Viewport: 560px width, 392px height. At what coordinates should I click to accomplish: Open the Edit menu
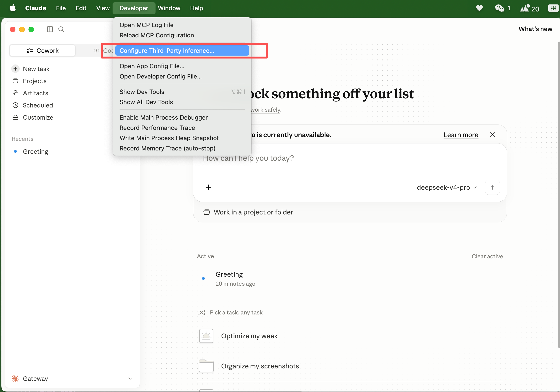(81, 8)
